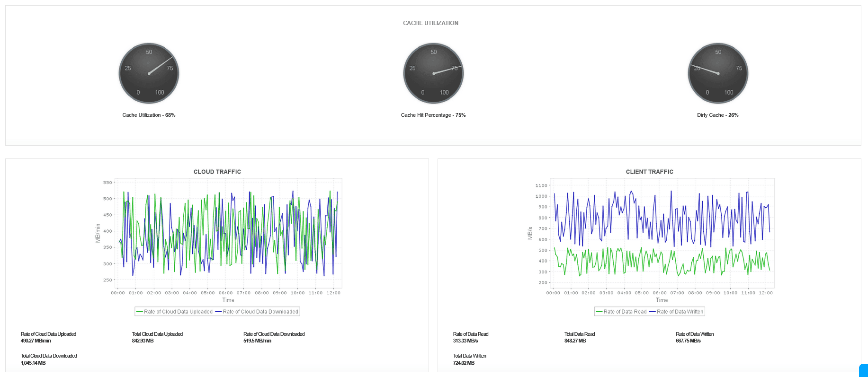Screen dimensions: 868x377
Task: Click the Cache Utilization gauge dial
Action: 149,73
